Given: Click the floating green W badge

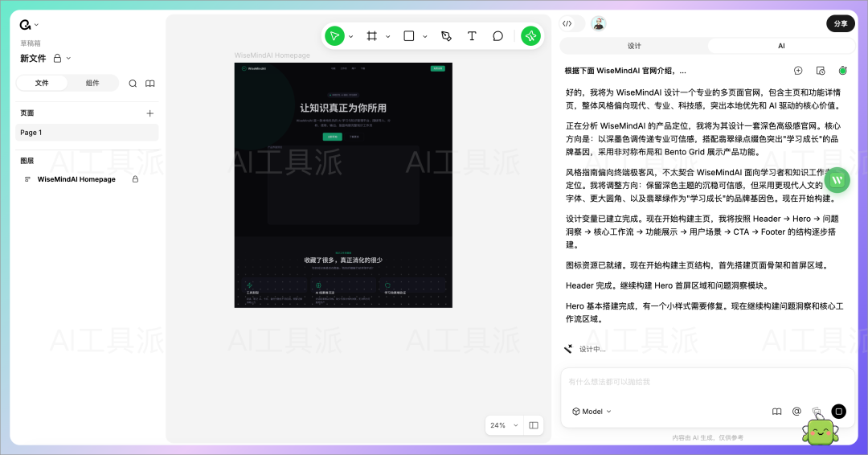Looking at the screenshot, I should pyautogui.click(x=837, y=180).
